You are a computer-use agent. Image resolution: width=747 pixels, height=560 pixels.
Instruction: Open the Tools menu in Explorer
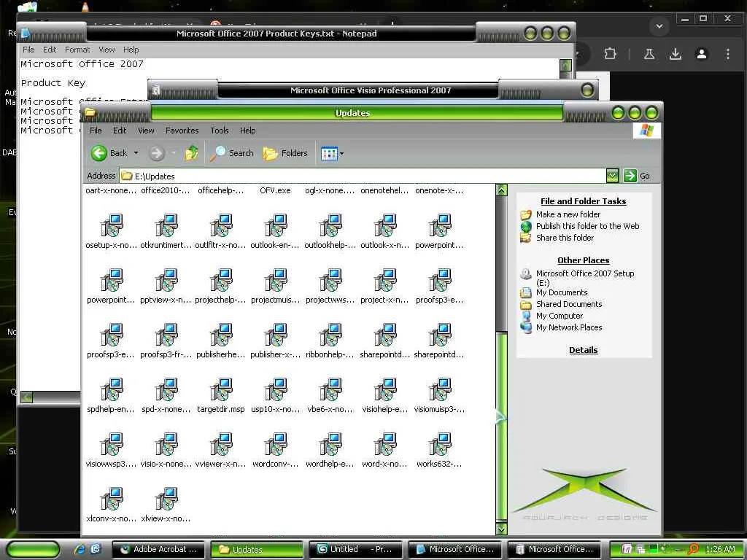pos(219,131)
